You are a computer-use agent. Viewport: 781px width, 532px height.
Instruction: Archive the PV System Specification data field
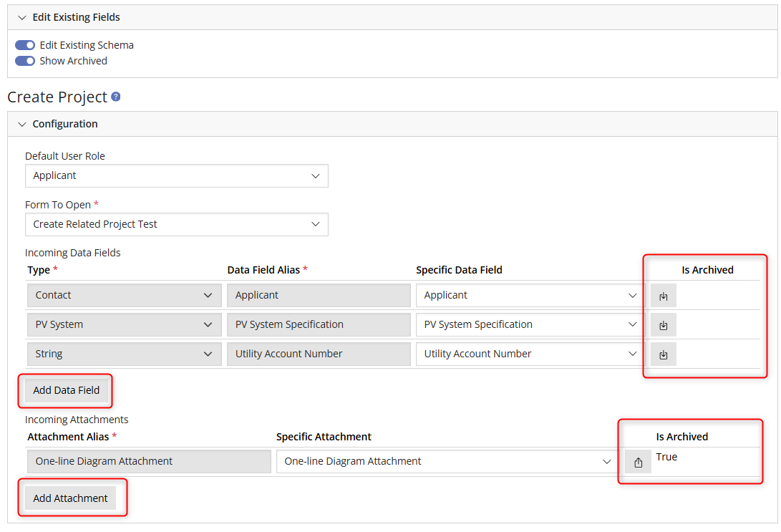coord(663,324)
